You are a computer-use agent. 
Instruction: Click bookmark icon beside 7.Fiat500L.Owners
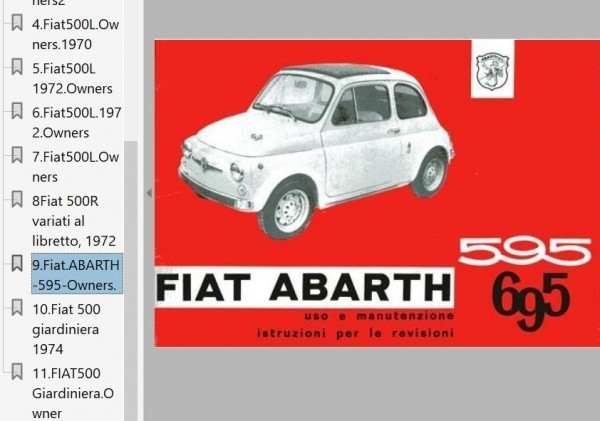[x=17, y=155]
